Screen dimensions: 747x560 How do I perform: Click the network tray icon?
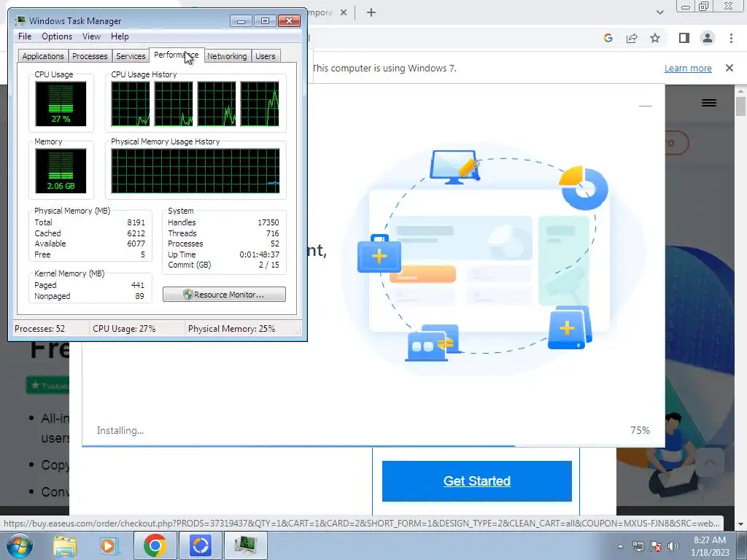638,546
